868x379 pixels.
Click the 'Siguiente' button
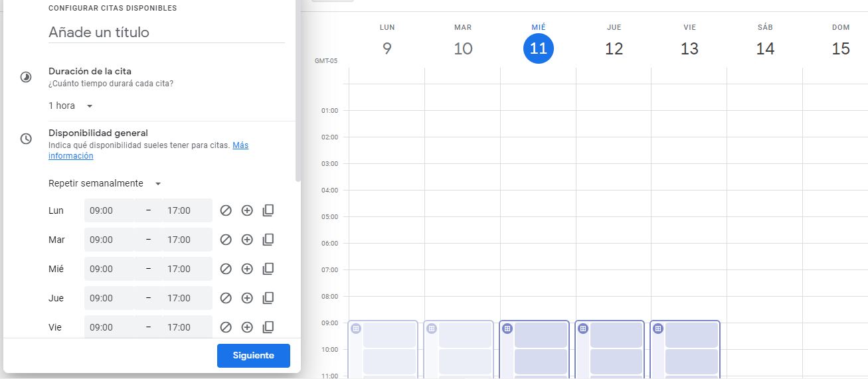(254, 355)
